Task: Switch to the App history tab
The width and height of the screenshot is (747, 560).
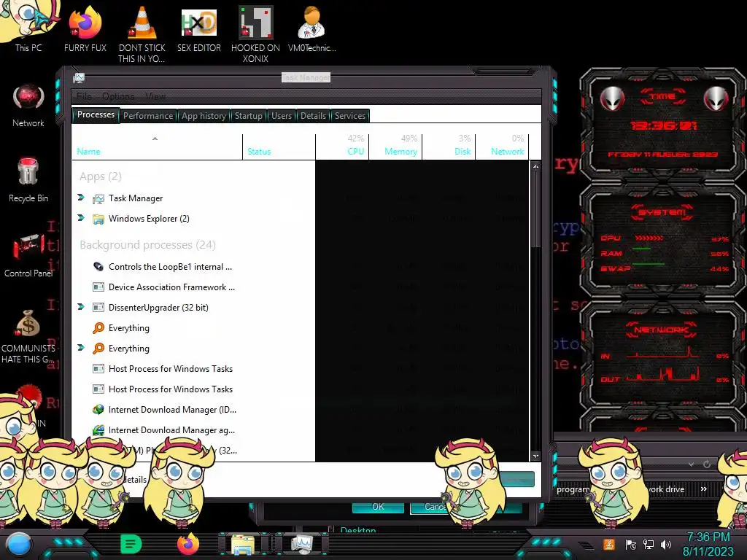Action: (204, 116)
